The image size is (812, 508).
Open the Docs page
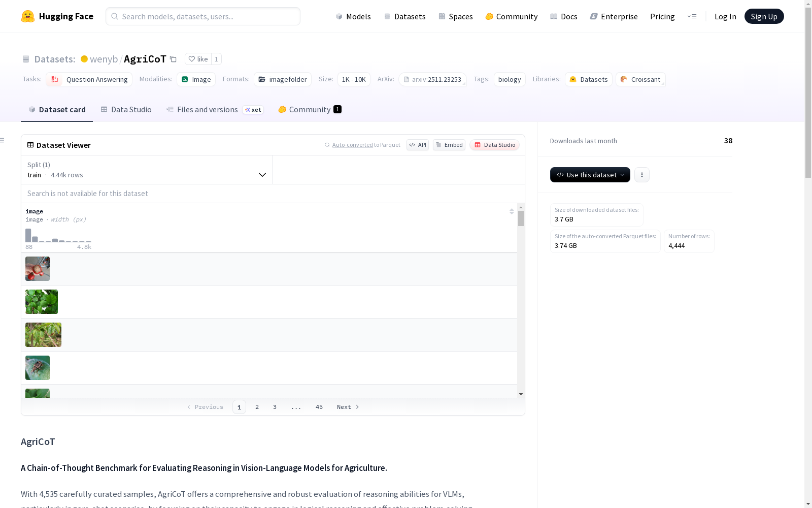pyautogui.click(x=564, y=16)
